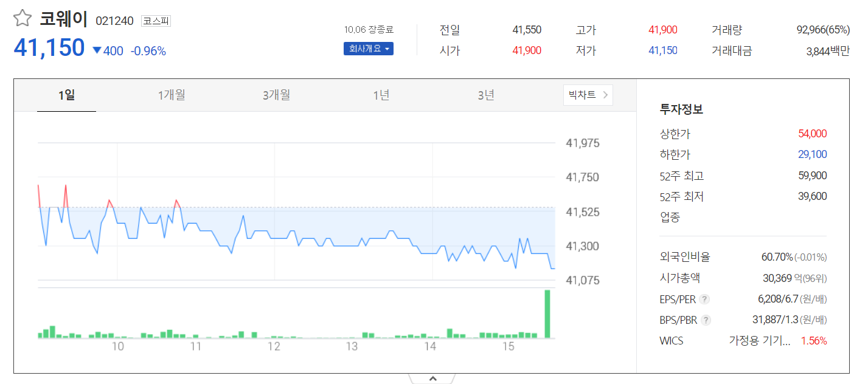Viewport: 868px width, 384px height.
Task: Click the 거래량 value 92,966(65%)
Action: 823,30
